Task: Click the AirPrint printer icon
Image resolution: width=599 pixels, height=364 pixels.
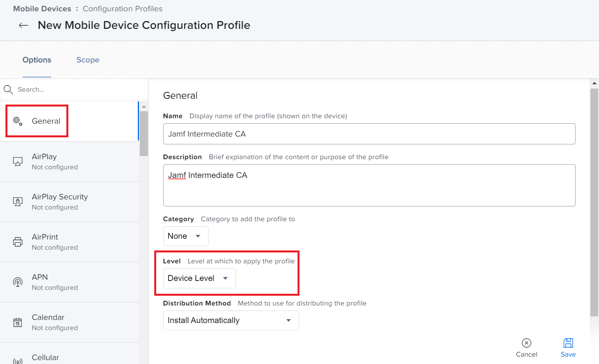Action: (18, 242)
